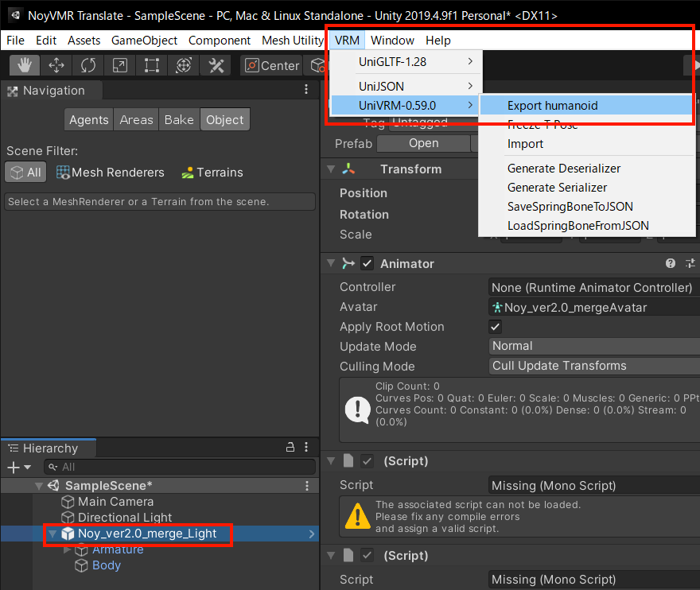This screenshot has height=590, width=700.
Task: Switch to Areas navigation tab
Action: (x=136, y=119)
